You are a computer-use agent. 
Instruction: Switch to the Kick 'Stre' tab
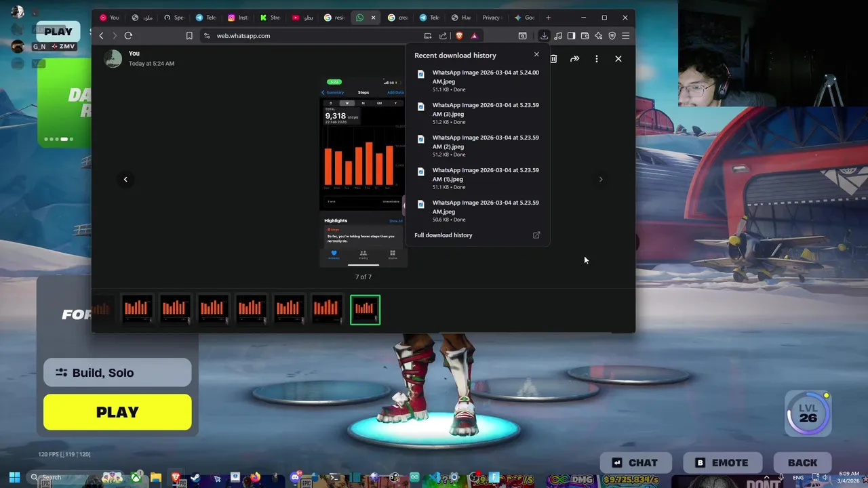click(271, 18)
